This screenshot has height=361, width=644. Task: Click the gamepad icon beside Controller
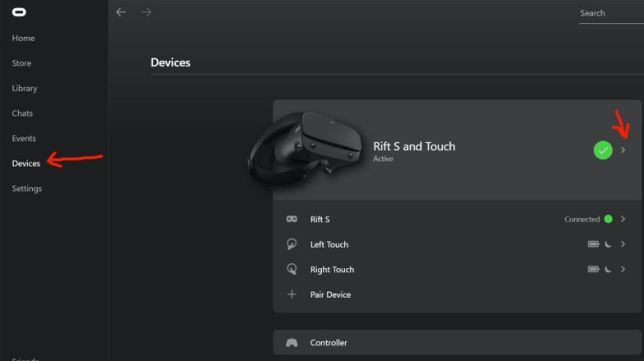292,343
